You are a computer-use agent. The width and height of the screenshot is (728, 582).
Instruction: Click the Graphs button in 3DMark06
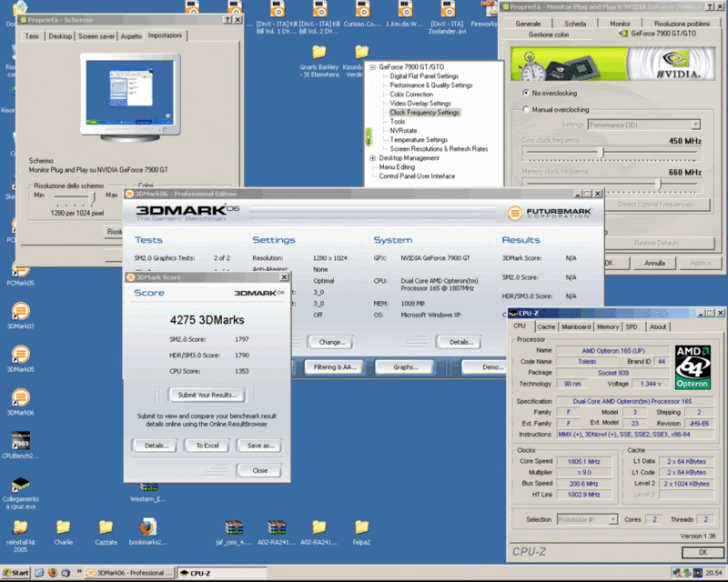click(405, 367)
